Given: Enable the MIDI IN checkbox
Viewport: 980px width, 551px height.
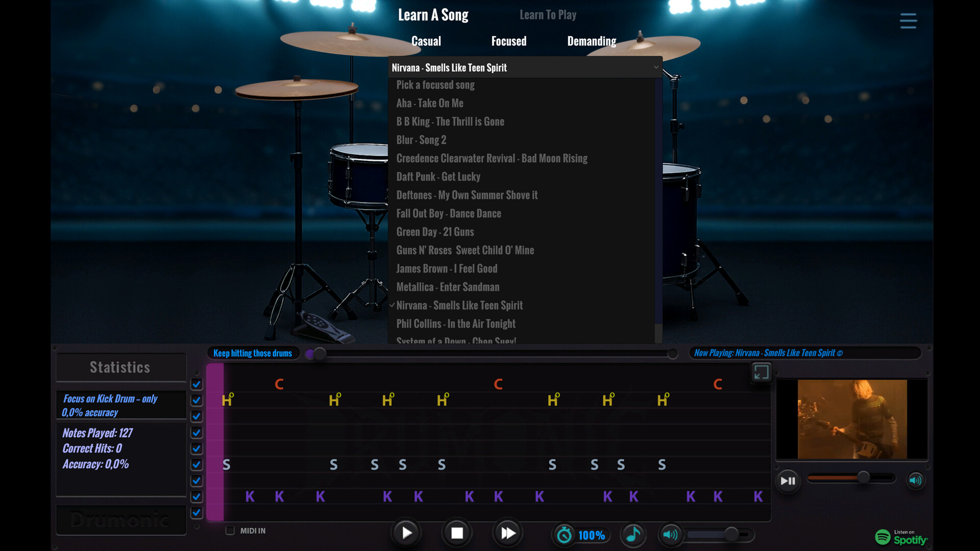Looking at the screenshot, I should coord(230,531).
